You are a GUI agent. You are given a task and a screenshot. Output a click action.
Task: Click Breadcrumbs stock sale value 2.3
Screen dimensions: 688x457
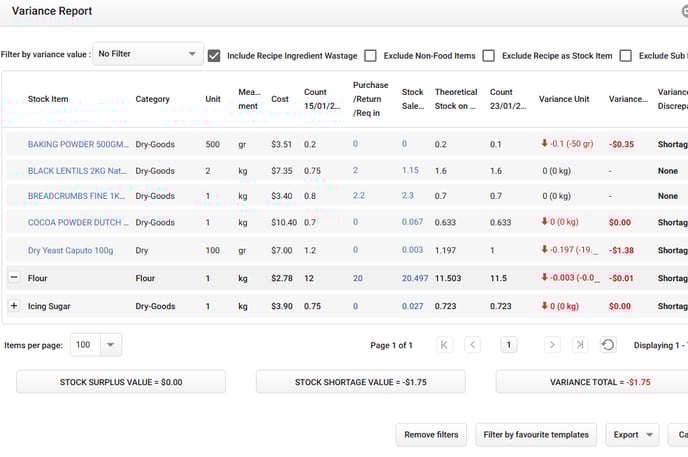click(x=408, y=196)
